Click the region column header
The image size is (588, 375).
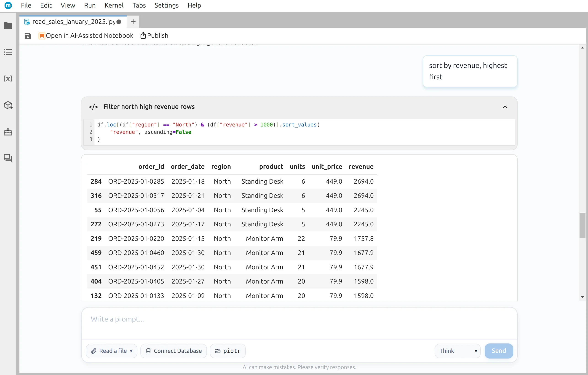[221, 167]
